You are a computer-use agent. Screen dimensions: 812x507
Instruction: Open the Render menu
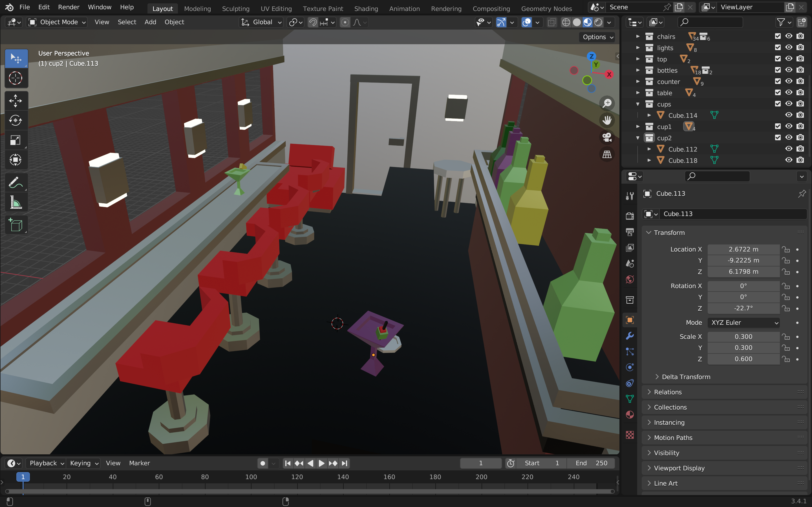point(69,7)
